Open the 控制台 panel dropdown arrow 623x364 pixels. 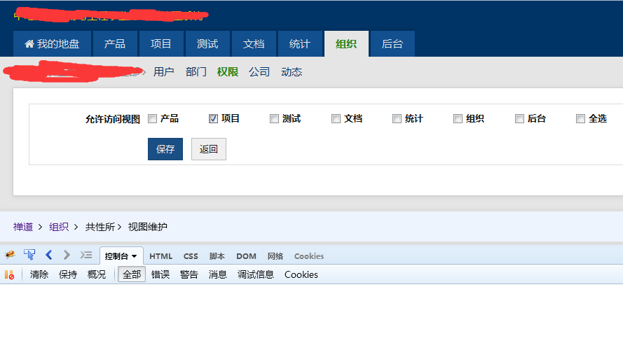[x=135, y=256]
